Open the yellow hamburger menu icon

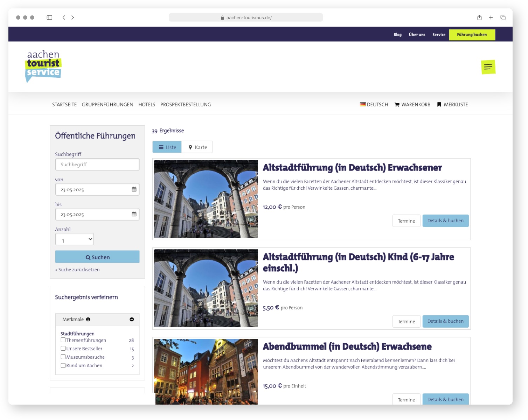(488, 67)
